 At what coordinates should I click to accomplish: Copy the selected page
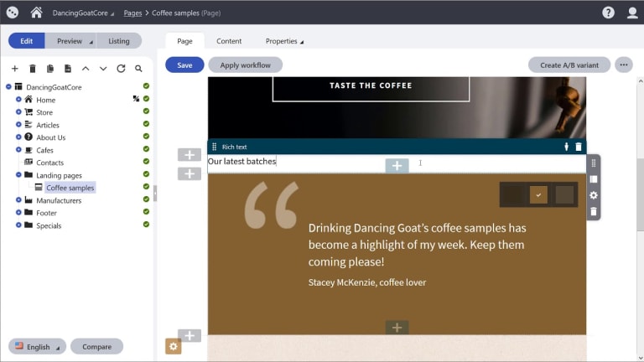(50, 69)
